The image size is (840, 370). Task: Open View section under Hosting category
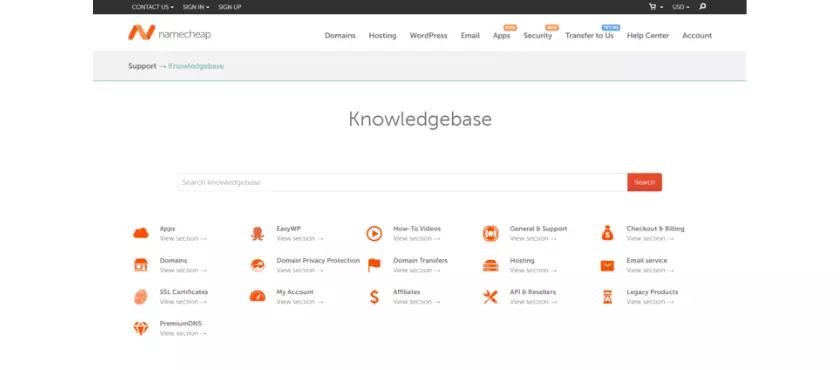pyautogui.click(x=533, y=270)
